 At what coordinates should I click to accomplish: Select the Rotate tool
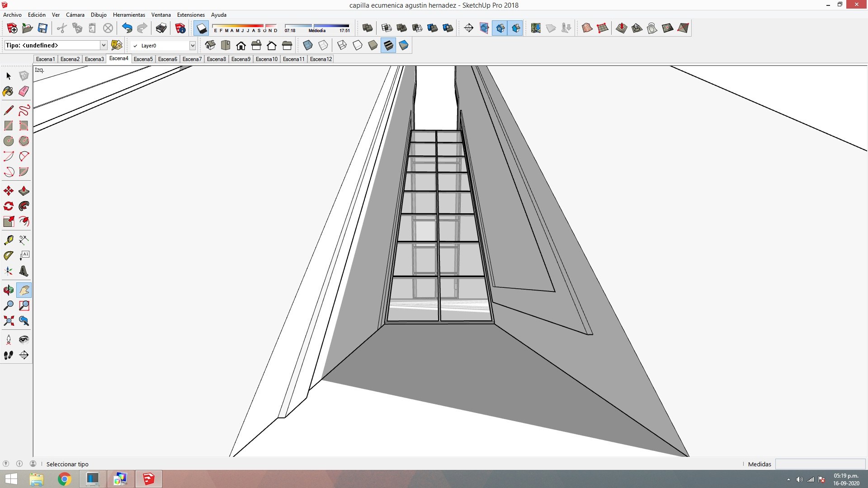pos(8,206)
